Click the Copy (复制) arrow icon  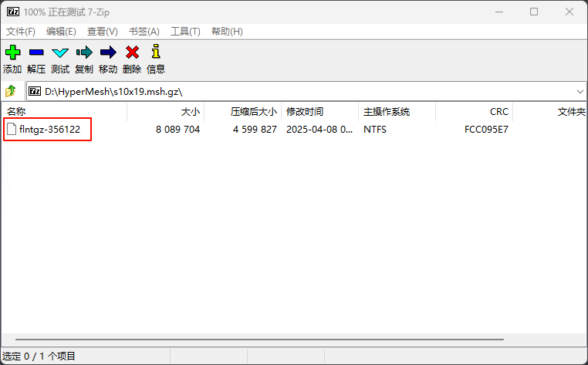point(84,52)
